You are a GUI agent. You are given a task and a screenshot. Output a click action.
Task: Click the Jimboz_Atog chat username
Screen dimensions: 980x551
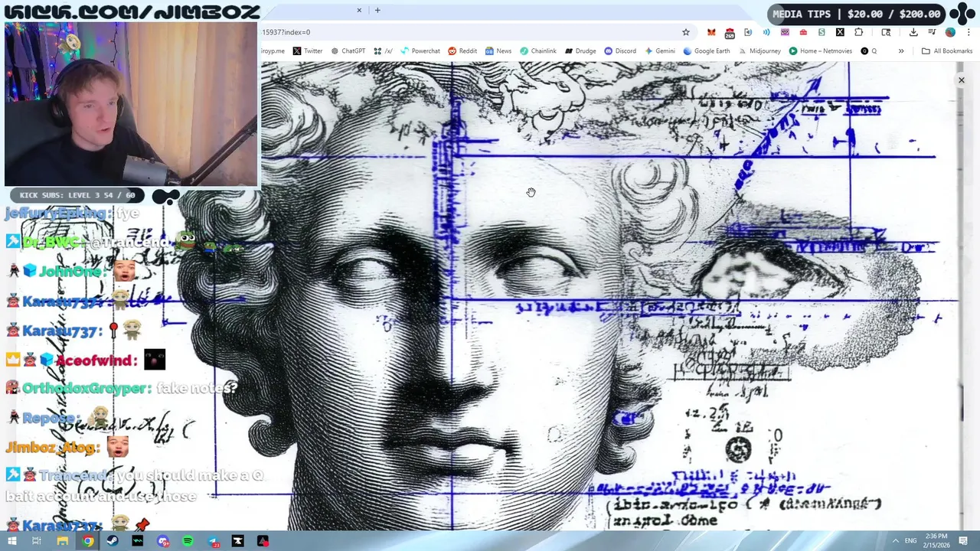coord(53,448)
